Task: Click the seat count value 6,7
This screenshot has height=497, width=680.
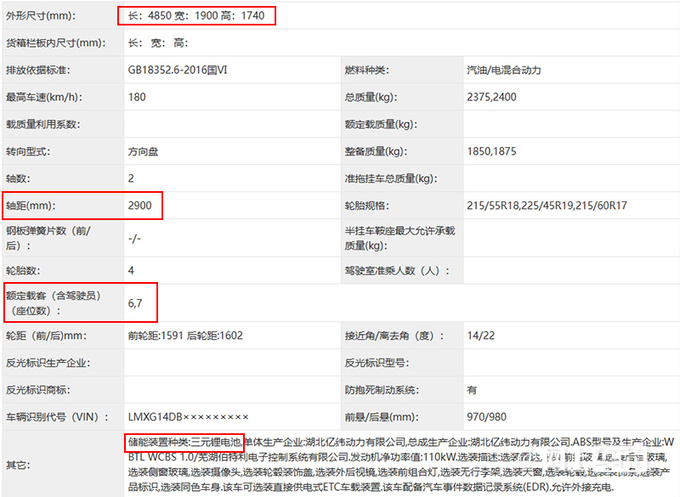Action: pyautogui.click(x=135, y=303)
